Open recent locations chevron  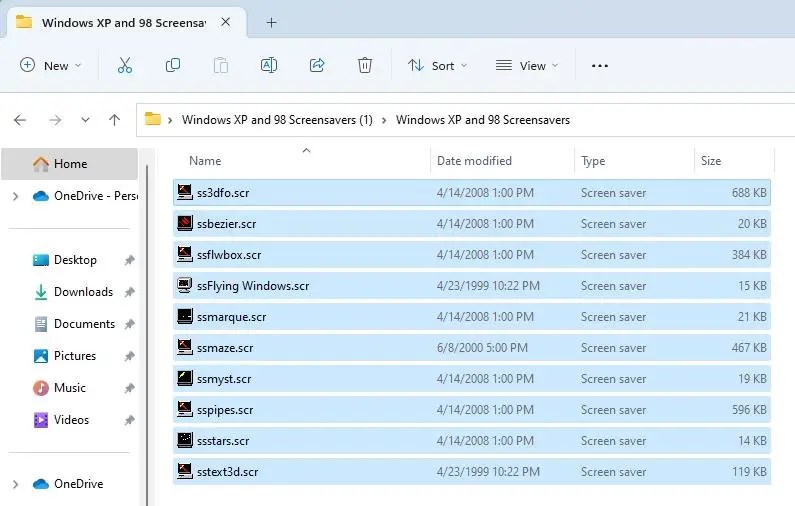tap(85, 120)
